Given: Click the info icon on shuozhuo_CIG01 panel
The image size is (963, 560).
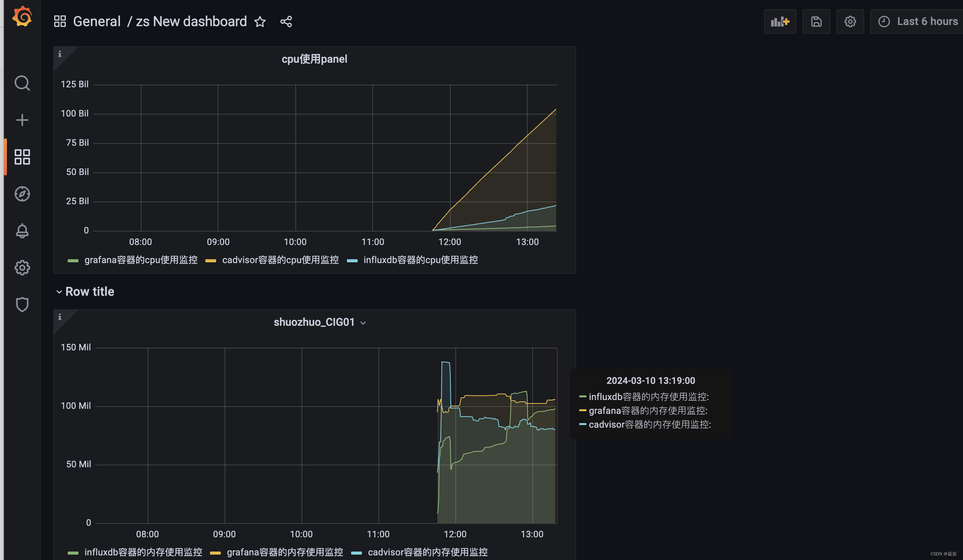Looking at the screenshot, I should pyautogui.click(x=60, y=317).
